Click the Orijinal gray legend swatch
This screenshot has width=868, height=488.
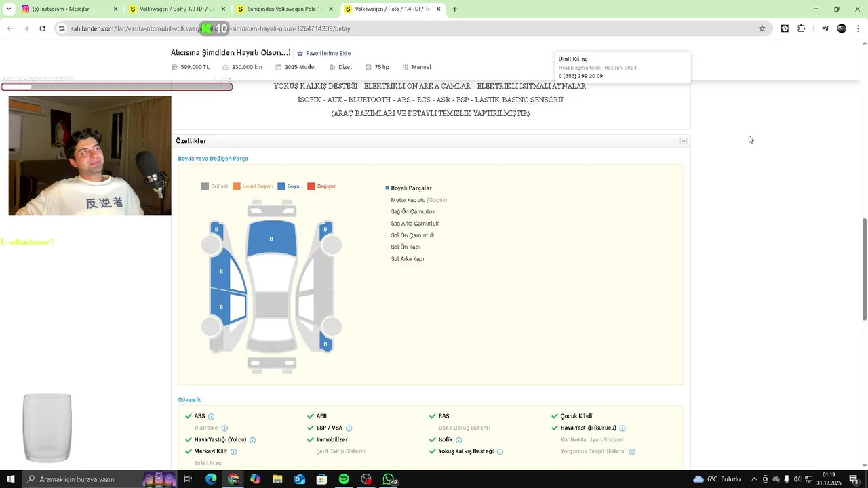[205, 186]
